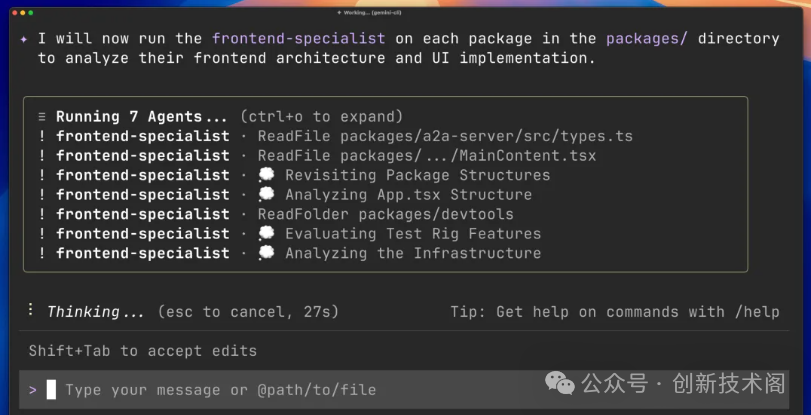
Task: Click thought bubble icon beside Analyzing App.tsx Structure
Action: (x=266, y=195)
